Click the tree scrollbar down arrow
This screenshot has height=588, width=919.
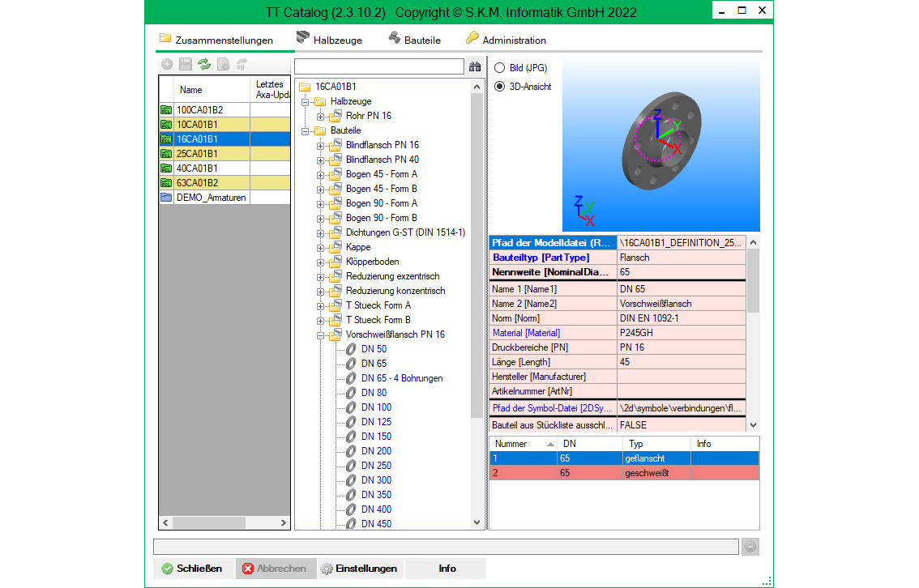(477, 522)
